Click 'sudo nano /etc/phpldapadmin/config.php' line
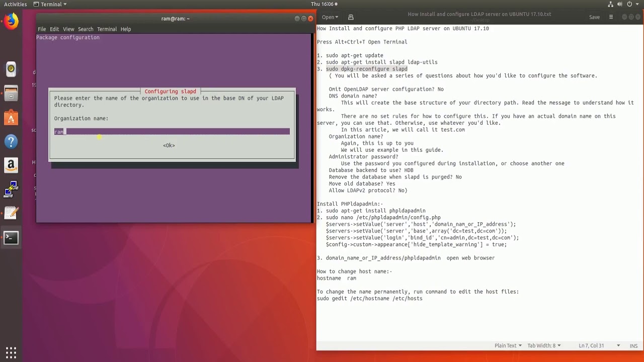The height and width of the screenshot is (362, 644). [383, 217]
